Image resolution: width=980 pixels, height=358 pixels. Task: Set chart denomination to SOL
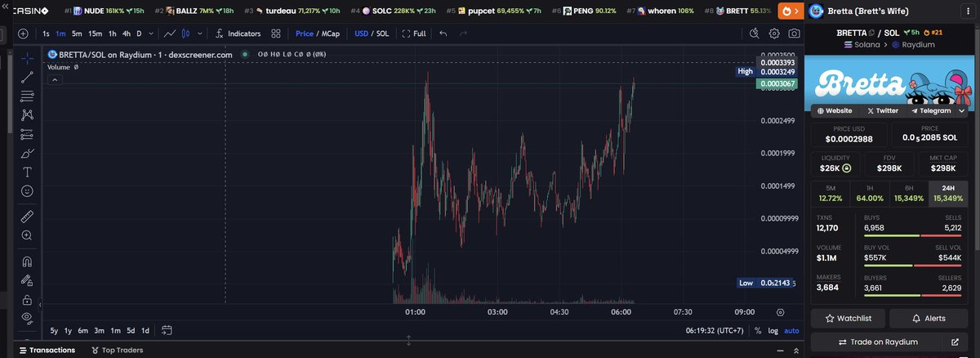pos(382,34)
